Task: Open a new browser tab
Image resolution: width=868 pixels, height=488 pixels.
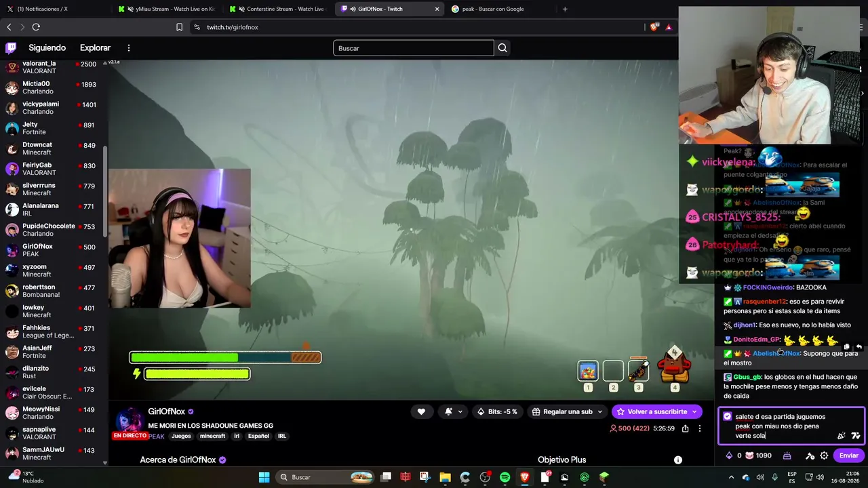Action: pos(565,9)
